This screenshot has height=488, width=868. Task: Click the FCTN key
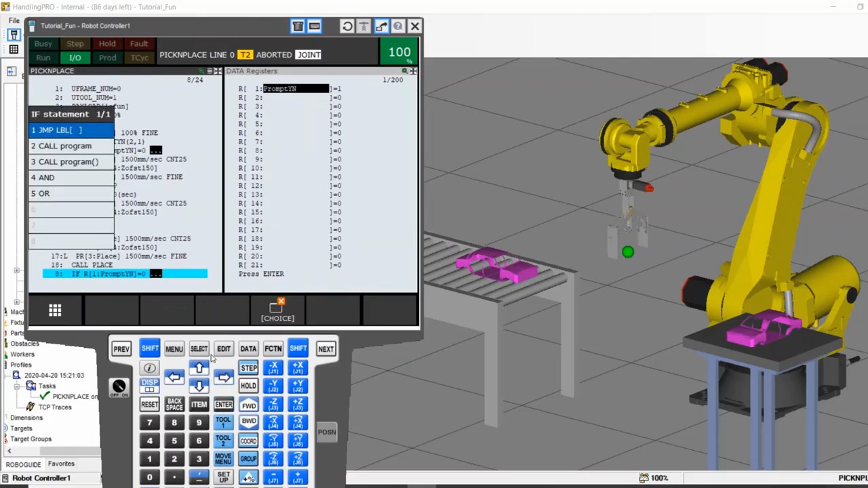(273, 349)
